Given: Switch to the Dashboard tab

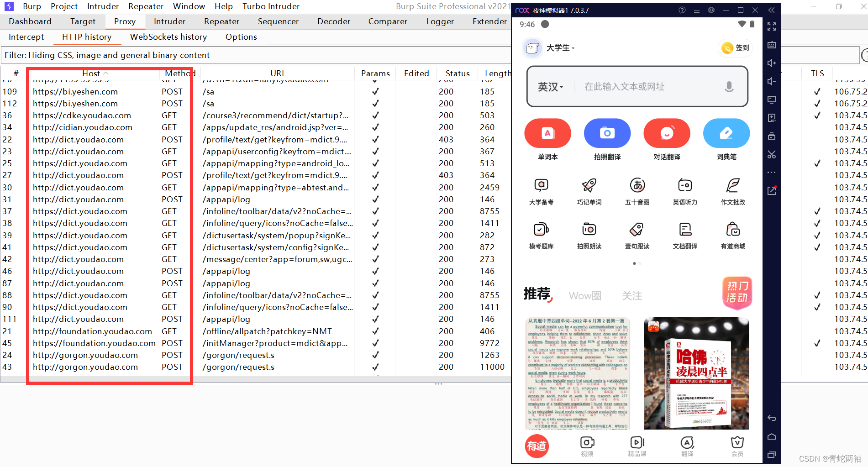Looking at the screenshot, I should 30,21.
